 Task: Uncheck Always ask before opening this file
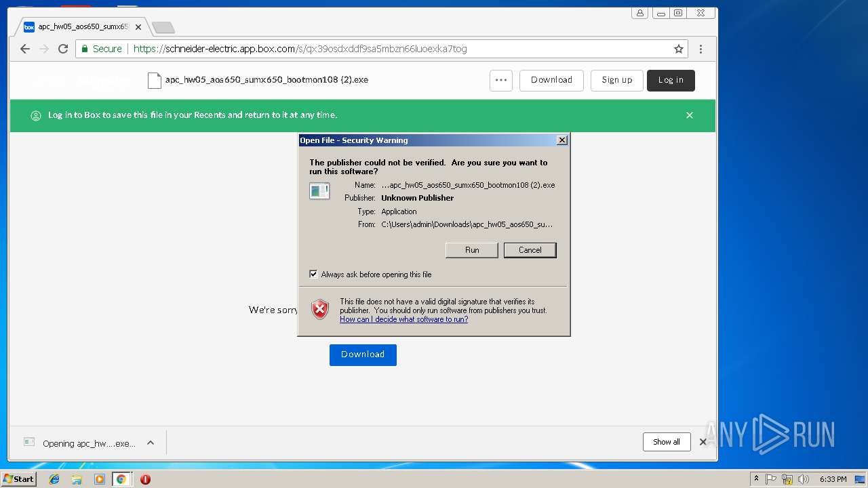point(313,274)
